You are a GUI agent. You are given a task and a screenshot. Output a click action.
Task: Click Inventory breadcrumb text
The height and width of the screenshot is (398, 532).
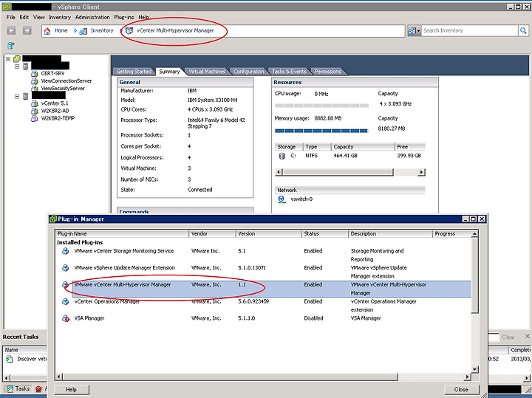click(102, 30)
